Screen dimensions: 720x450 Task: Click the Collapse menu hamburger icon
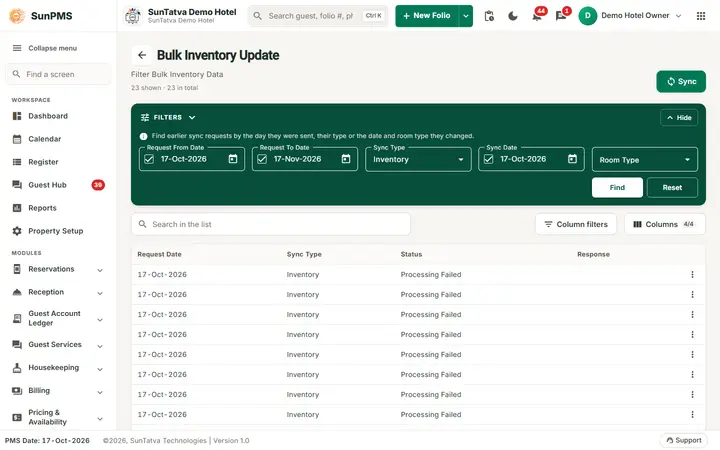[x=17, y=48]
